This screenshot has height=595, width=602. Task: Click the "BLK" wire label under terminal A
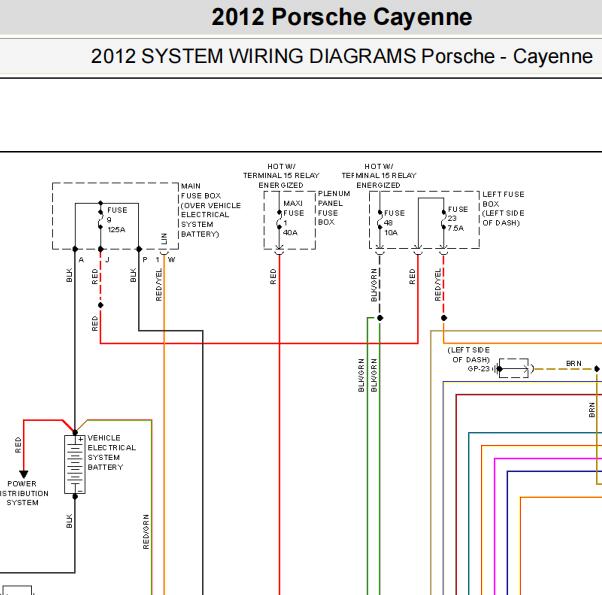pyautogui.click(x=69, y=275)
